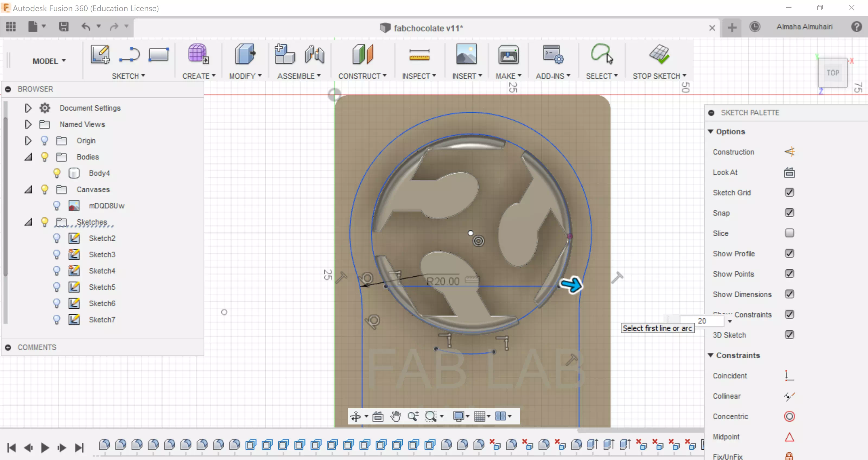This screenshot has width=868, height=460.
Task: Disable the Sketch Grid checkbox
Action: point(789,192)
